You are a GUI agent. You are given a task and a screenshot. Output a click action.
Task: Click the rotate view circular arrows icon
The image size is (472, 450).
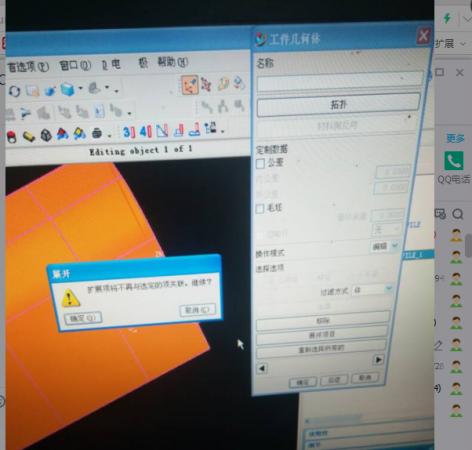[x=14, y=91]
